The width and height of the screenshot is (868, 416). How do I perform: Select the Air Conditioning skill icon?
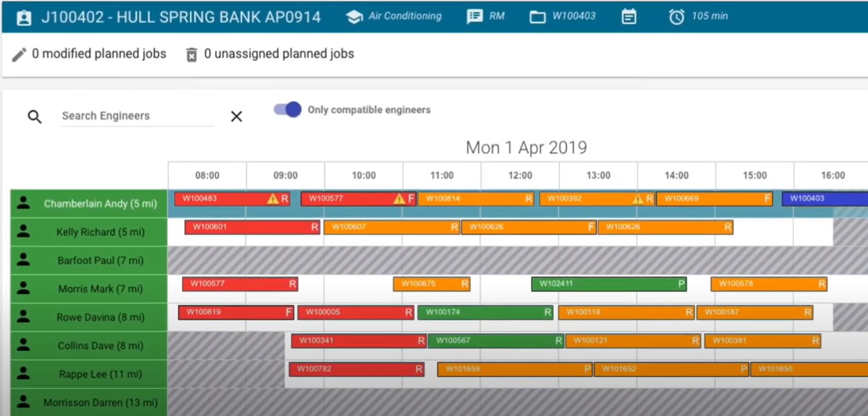355,16
